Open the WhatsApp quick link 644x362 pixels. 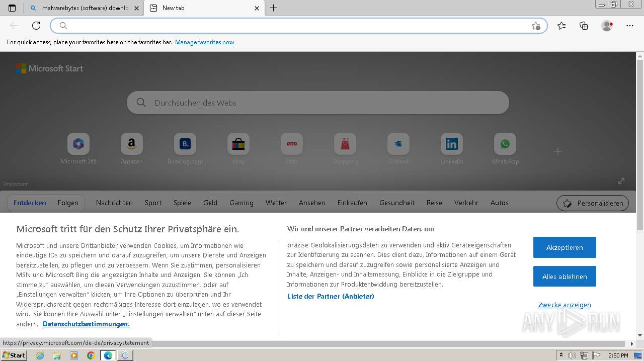point(505,149)
